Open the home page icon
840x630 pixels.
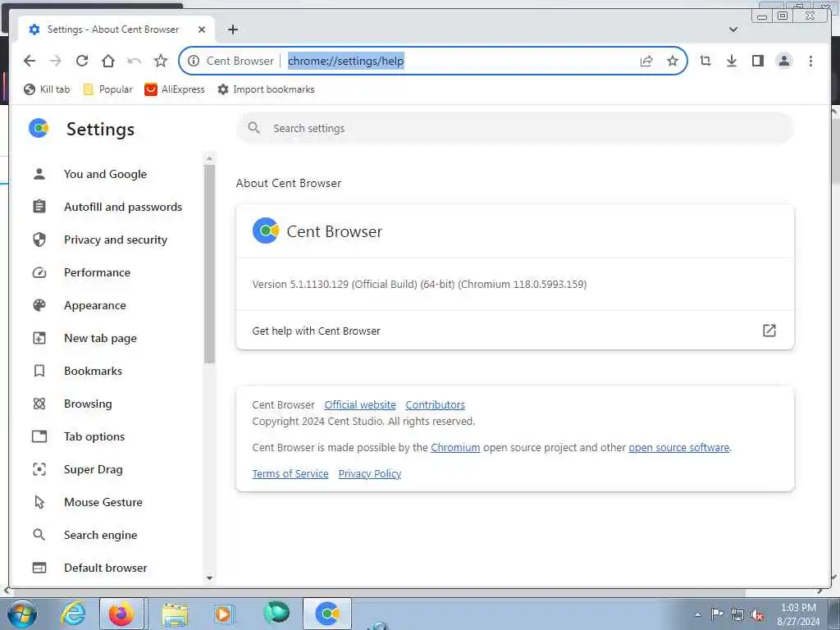pyautogui.click(x=108, y=61)
